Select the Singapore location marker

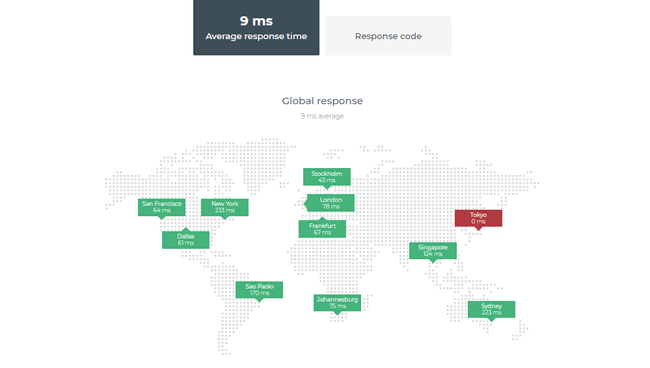(x=433, y=251)
